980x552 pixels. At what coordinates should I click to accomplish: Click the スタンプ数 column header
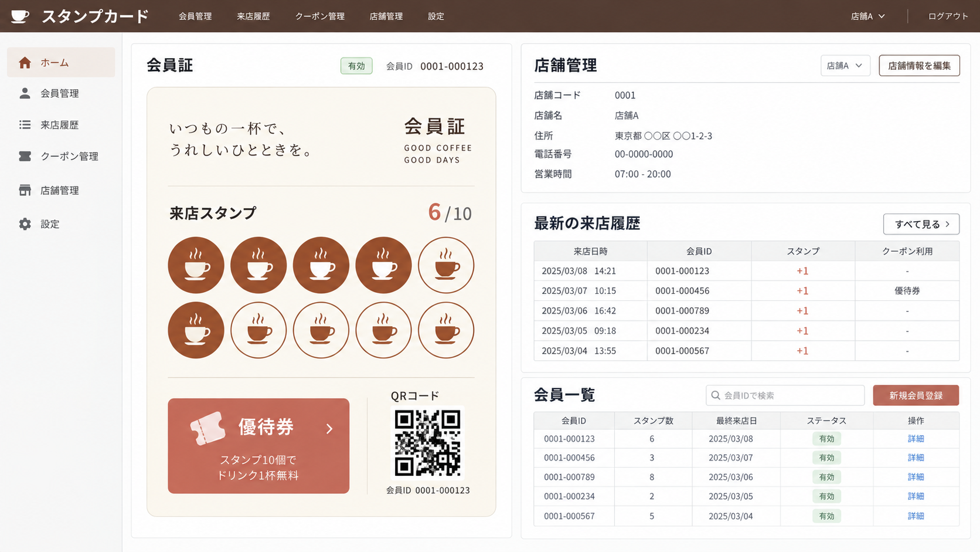[x=653, y=421]
